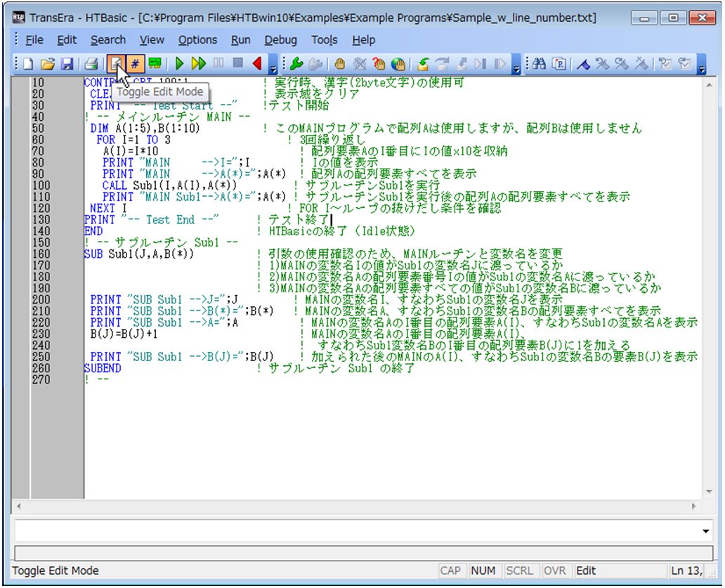Click the last gray checkbox-arrow icon
725x588 pixels.
point(685,64)
